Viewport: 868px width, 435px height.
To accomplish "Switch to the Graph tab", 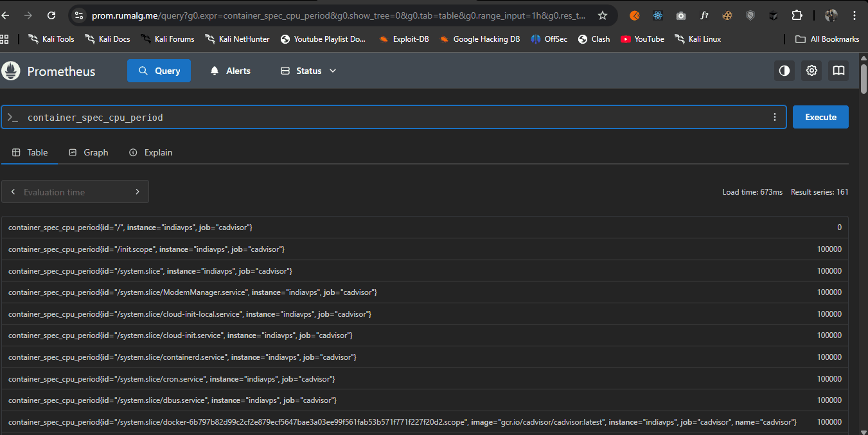I will (x=88, y=152).
